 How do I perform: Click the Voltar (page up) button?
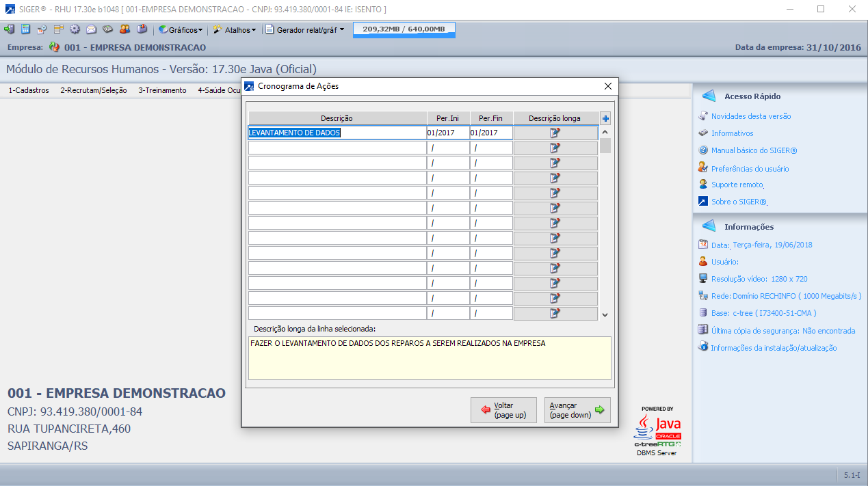click(x=503, y=410)
